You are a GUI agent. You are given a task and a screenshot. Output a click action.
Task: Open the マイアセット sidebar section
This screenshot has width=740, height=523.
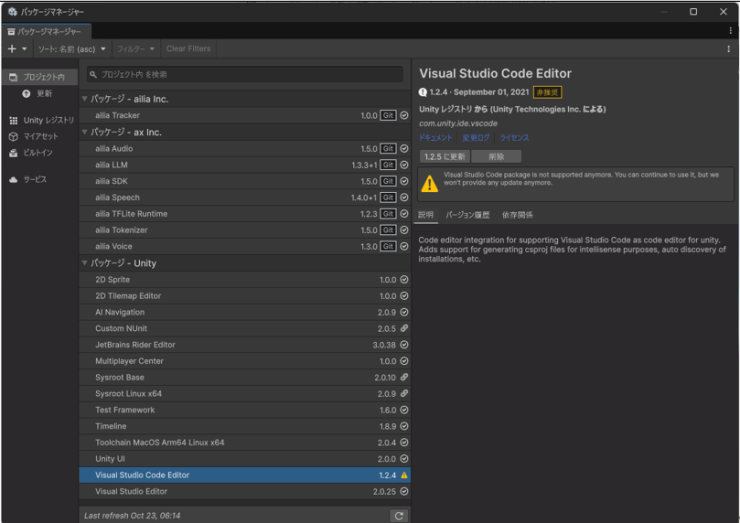pos(40,136)
